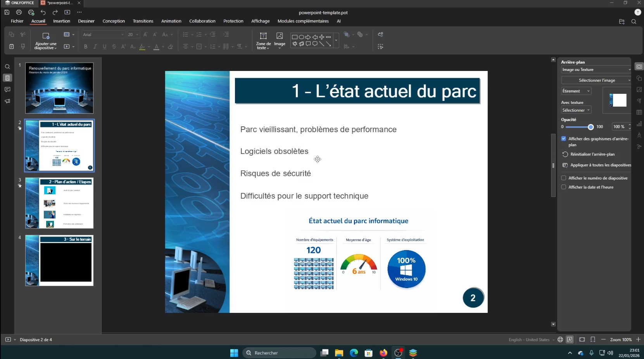The width and height of the screenshot is (644, 359).
Task: Expand the Étirement dropdown
Action: tap(576, 91)
